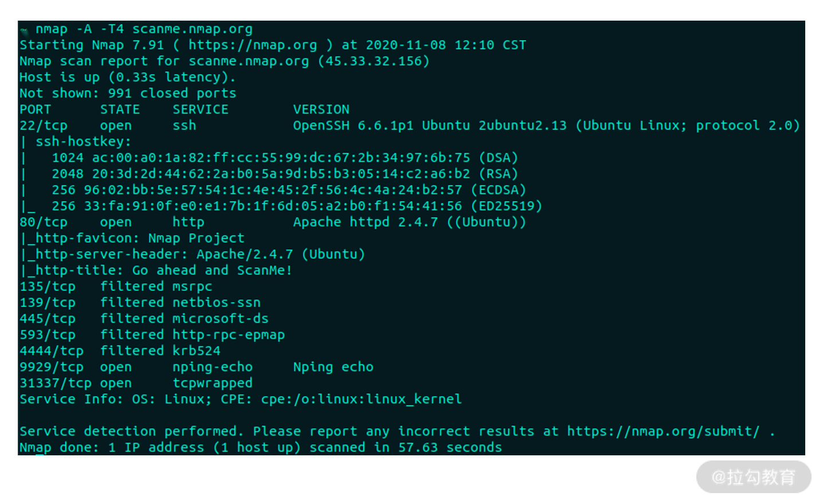Image resolution: width=823 pixels, height=504 pixels.
Task: Click the @拉勾教育 watermark badge
Action: point(754,477)
